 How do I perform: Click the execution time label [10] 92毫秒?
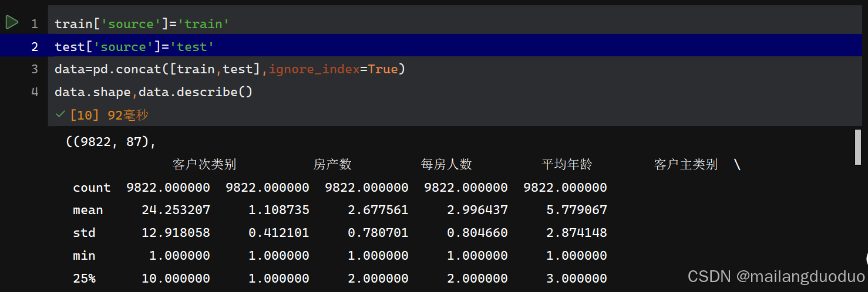pyautogui.click(x=109, y=116)
